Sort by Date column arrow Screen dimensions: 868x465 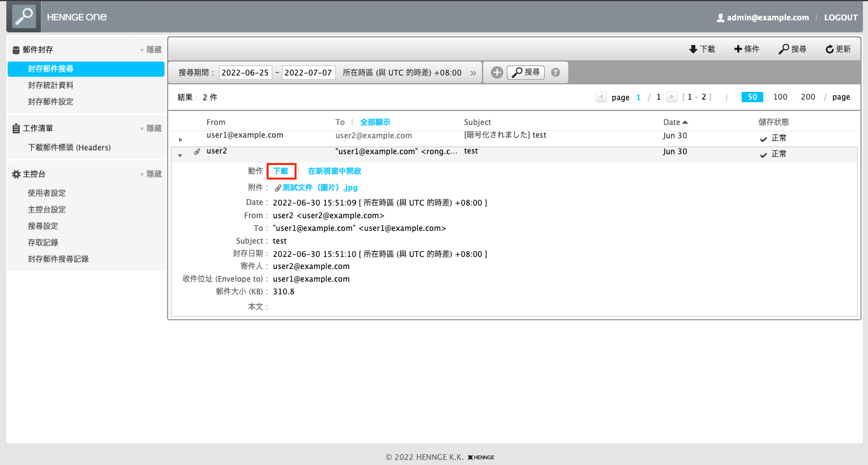coord(685,122)
